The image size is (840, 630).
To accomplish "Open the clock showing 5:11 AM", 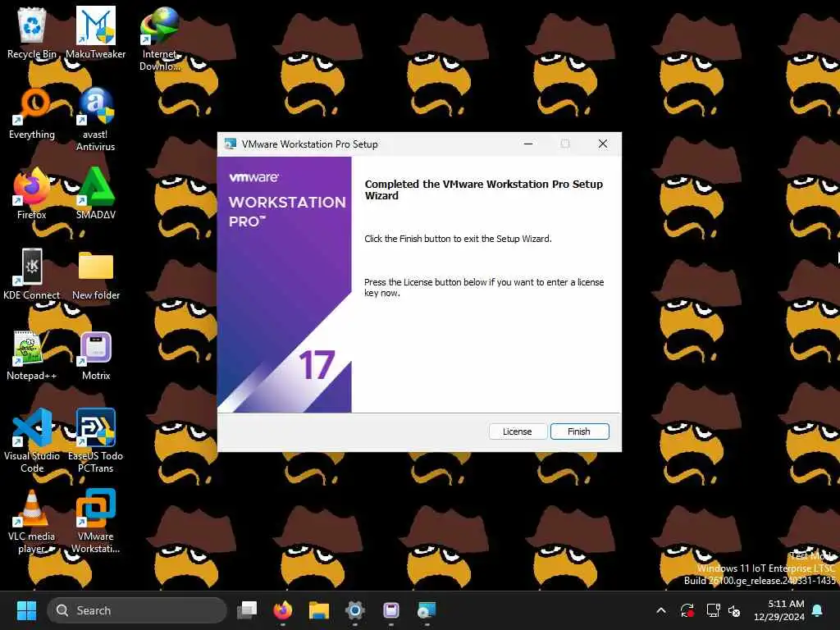I will coord(779,610).
